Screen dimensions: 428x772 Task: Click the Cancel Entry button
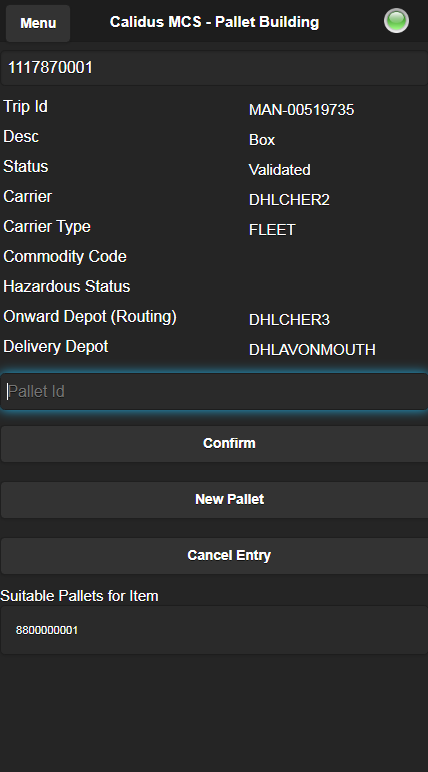pos(214,555)
